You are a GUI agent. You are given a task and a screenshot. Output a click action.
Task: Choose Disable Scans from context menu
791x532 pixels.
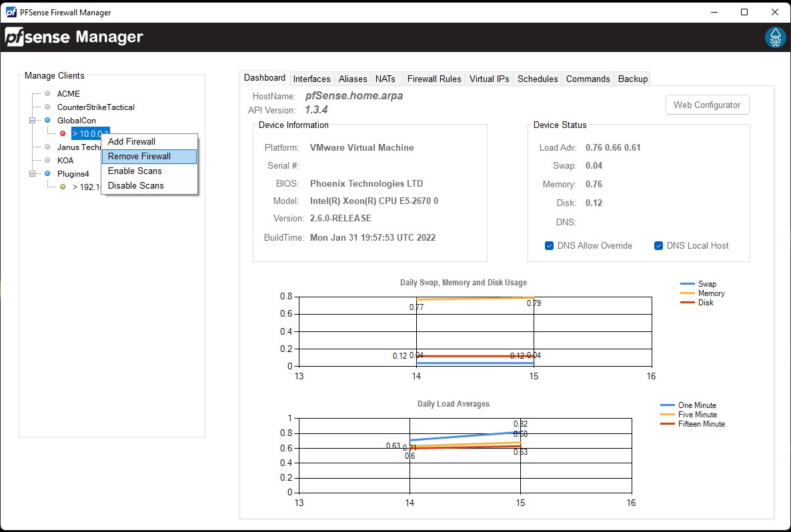pos(149,185)
